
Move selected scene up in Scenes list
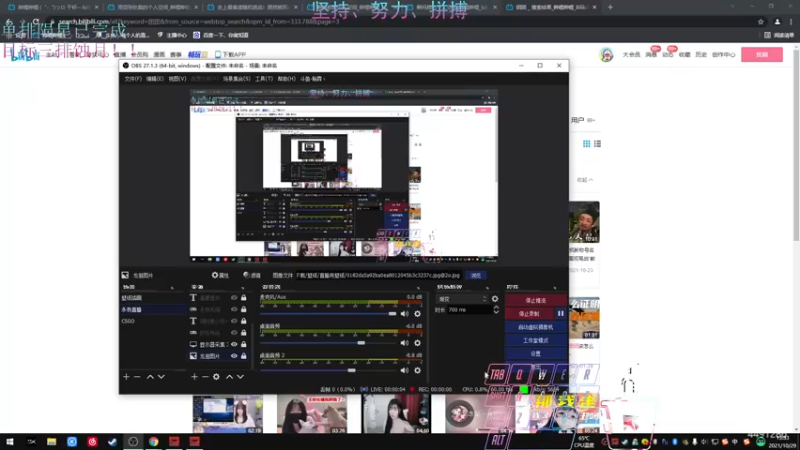(150, 377)
